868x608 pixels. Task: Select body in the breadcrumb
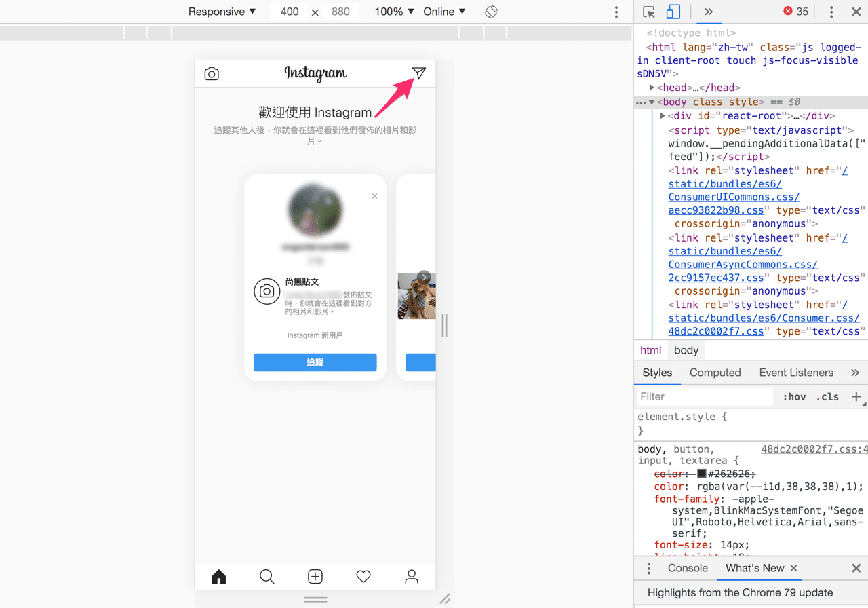[686, 350]
